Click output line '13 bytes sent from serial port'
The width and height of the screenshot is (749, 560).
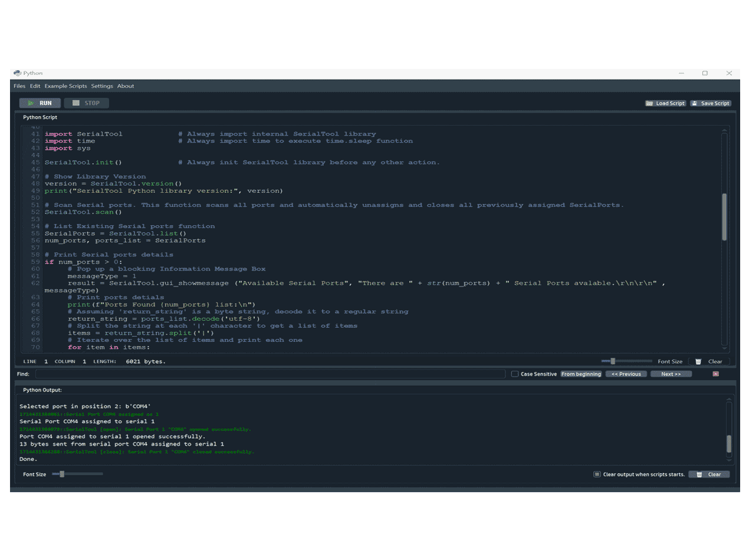pos(121,444)
